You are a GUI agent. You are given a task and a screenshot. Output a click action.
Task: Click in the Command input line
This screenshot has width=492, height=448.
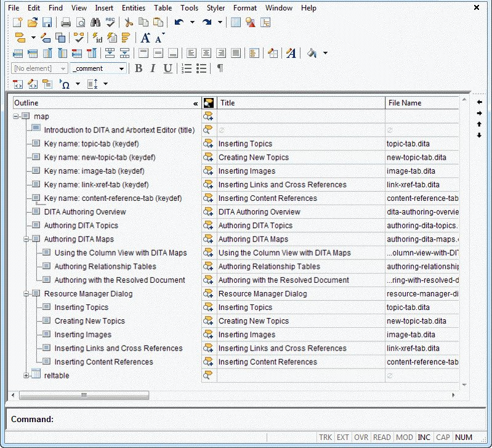click(x=270, y=419)
